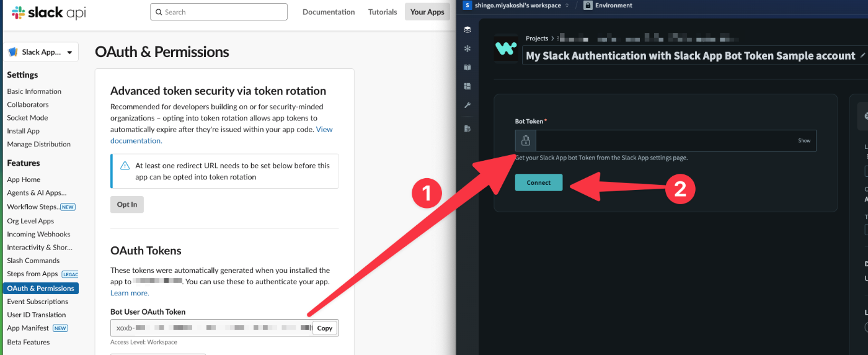Click the Access Level: Workspace text
This screenshot has width=868, height=355.
pos(144,342)
